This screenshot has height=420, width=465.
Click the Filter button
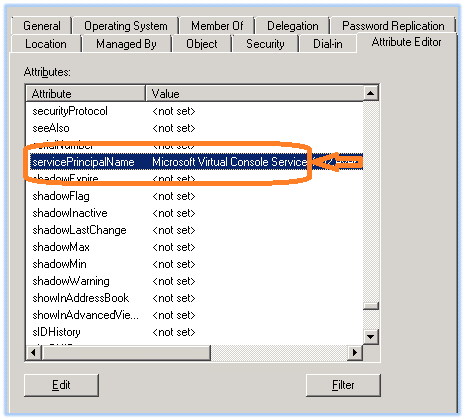coord(343,385)
